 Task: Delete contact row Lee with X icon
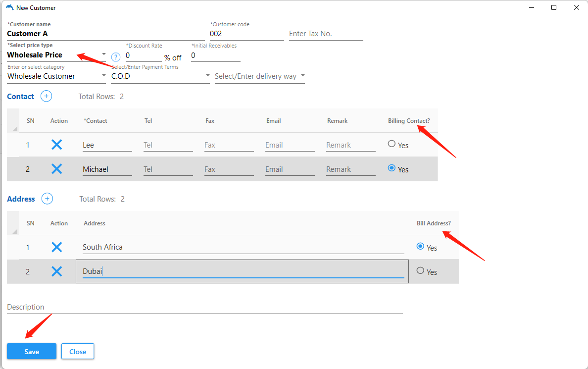tap(57, 145)
